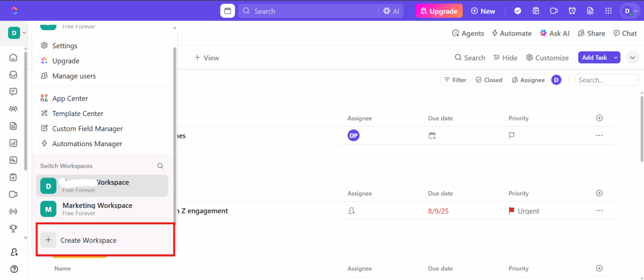Open the Goals trophy icon in sidebar
This screenshot has width=644, height=280.
coord(13,229)
